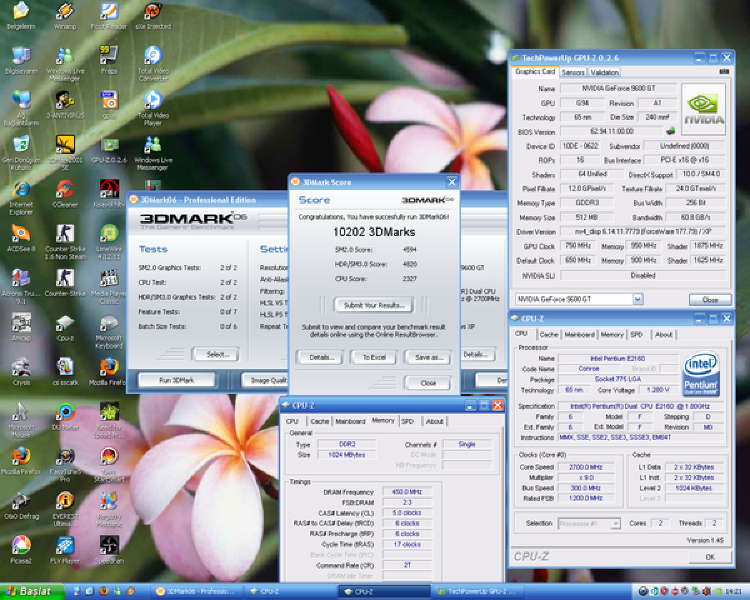Click the DRAM Frequency 450.0 MHz field

point(407,492)
